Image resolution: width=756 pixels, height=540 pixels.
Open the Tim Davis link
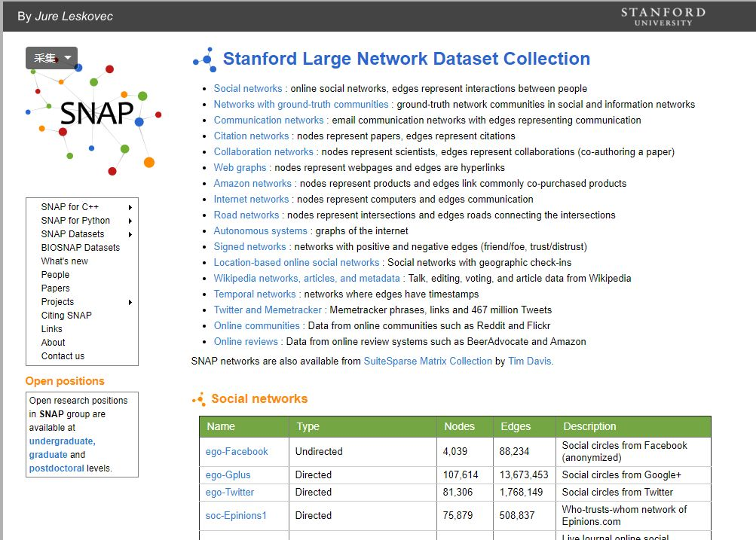(x=530, y=362)
